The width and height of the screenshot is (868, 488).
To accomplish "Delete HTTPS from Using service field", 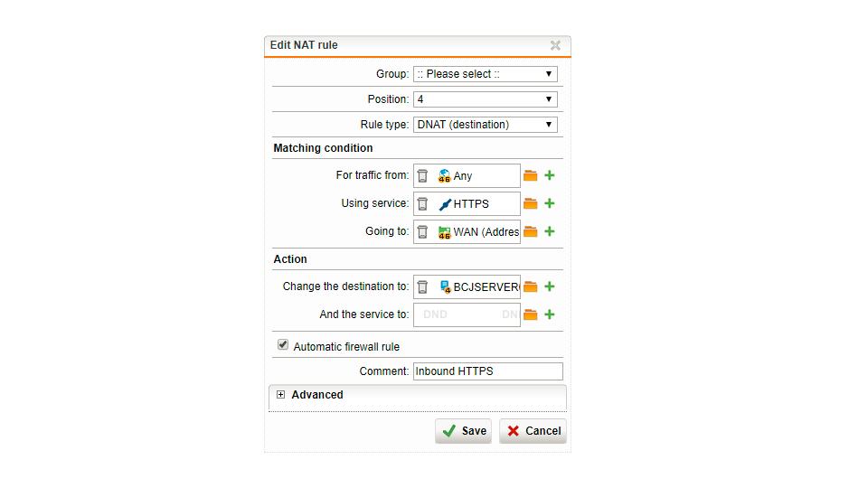I will [422, 203].
